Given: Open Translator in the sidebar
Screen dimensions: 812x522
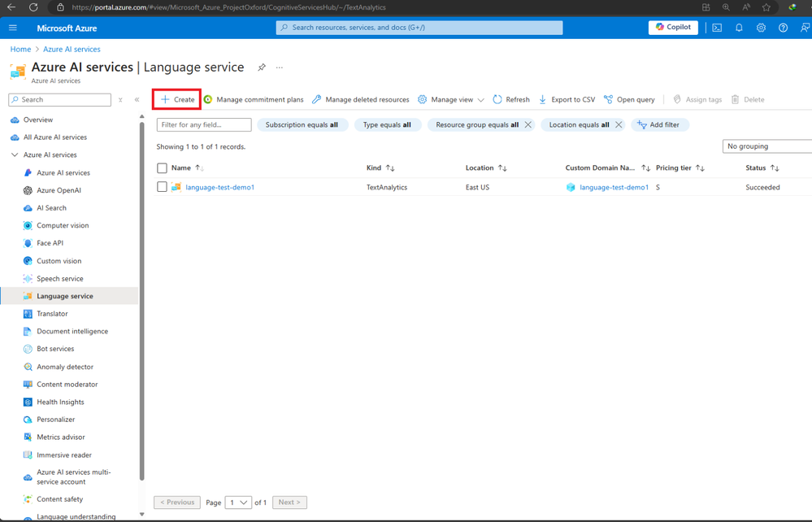Looking at the screenshot, I should (x=52, y=314).
